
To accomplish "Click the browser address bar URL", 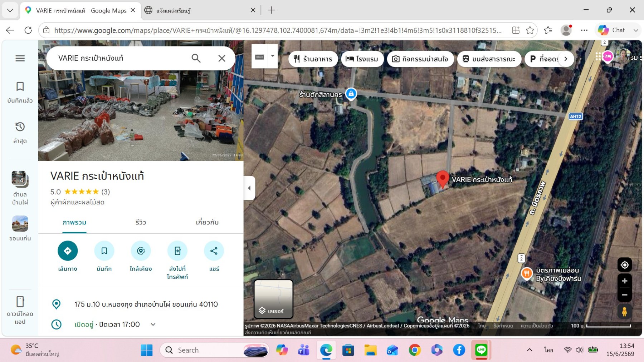I will pos(278,30).
